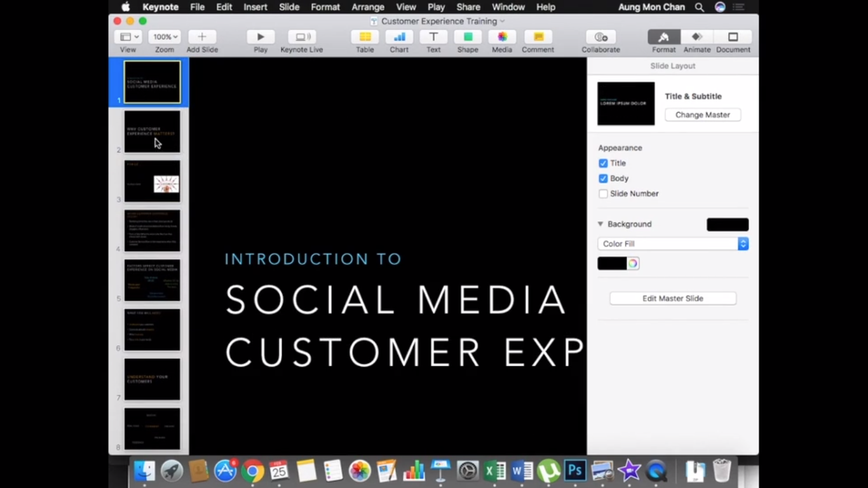The width and height of the screenshot is (868, 488).
Task: Open Keynote Live from the toolbar
Action: point(302,37)
